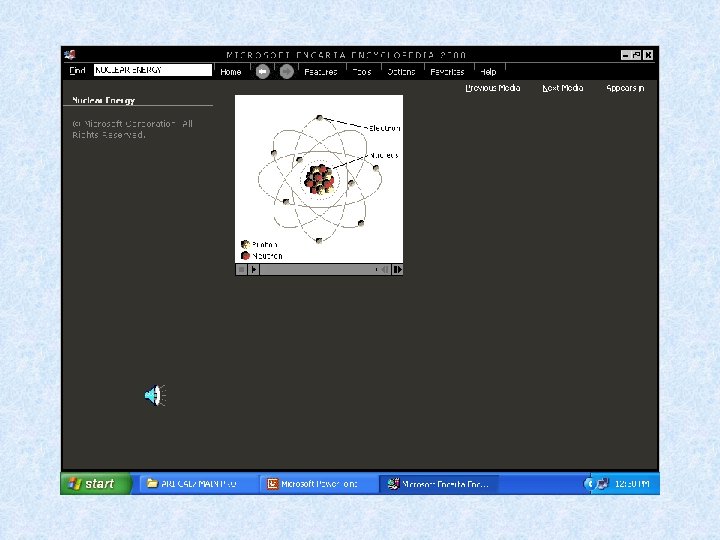Step forward one frame in animation
This screenshot has width=720, height=540.
[398, 270]
